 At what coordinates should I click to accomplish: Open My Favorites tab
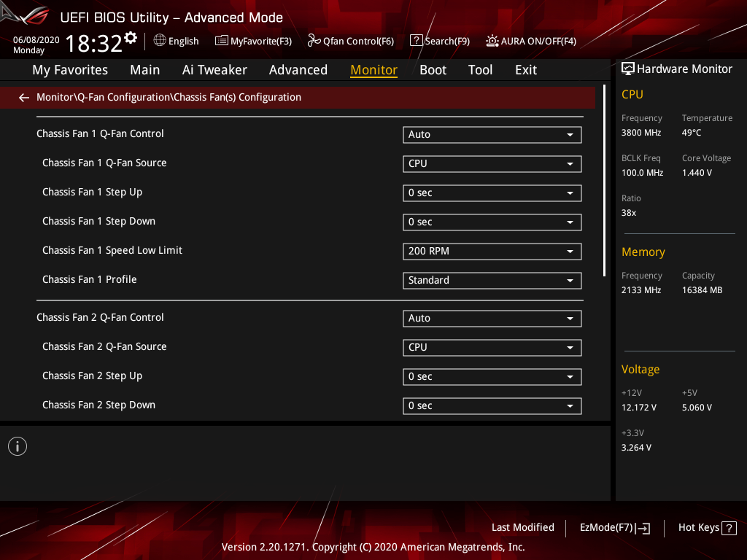coord(70,70)
